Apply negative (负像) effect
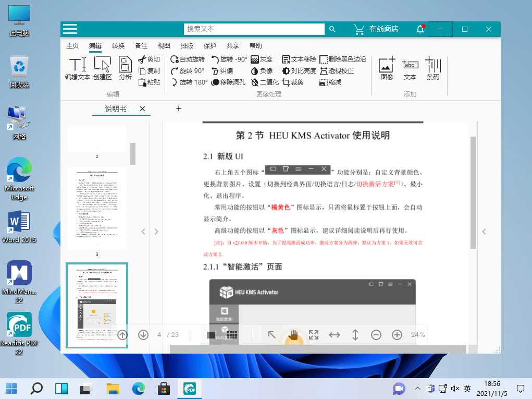Image resolution: width=532 pixels, height=399 pixels. pyautogui.click(x=262, y=70)
